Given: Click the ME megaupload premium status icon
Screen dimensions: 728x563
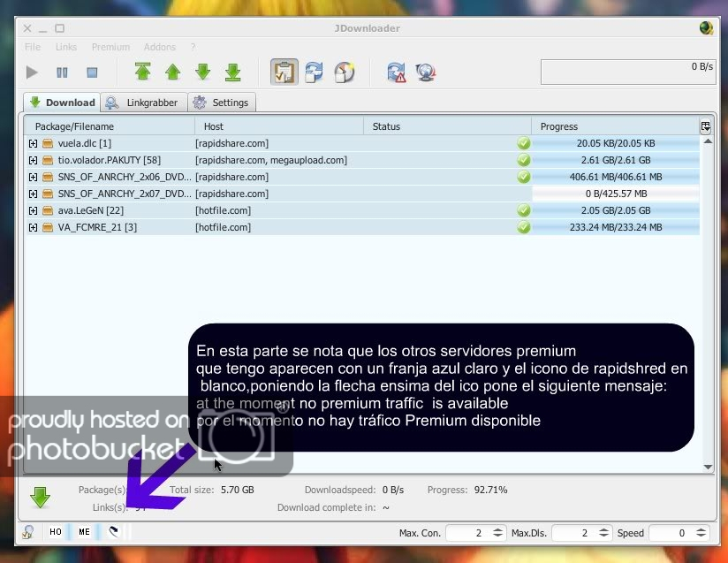Looking at the screenshot, I should 84,532.
